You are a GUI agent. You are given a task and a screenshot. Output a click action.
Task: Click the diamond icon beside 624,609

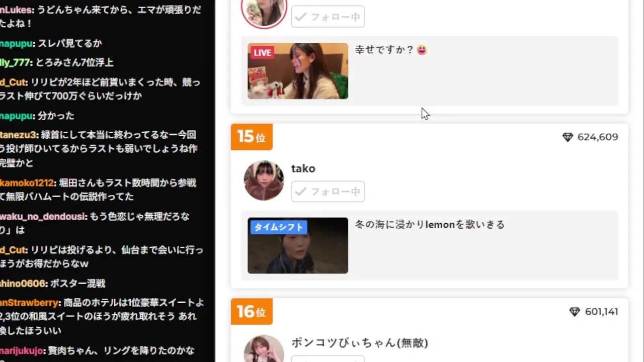pos(568,137)
